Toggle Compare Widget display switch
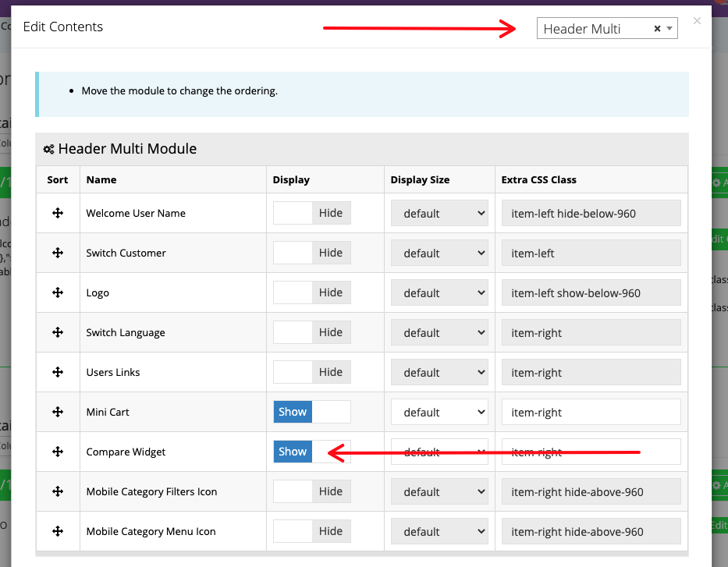728x567 pixels. click(311, 452)
